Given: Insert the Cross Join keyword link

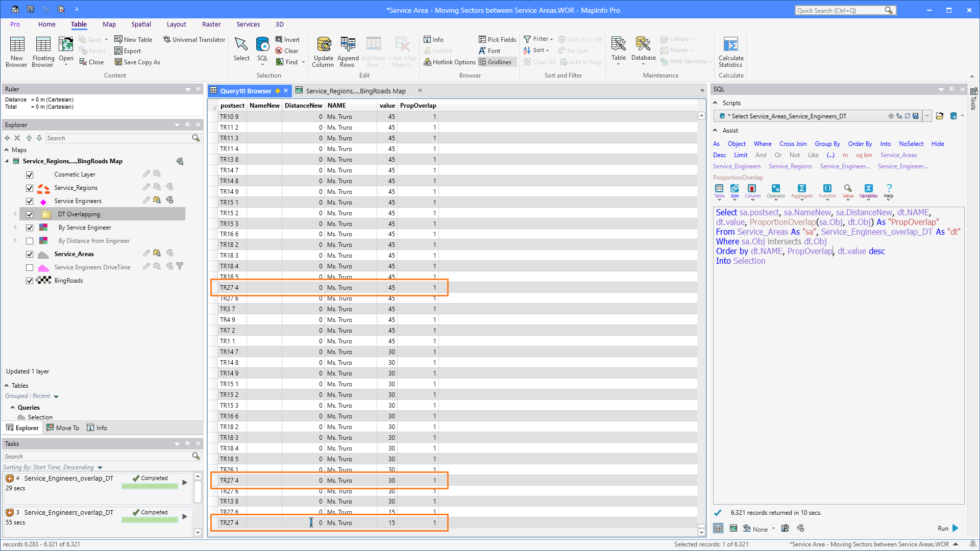Looking at the screenshot, I should (793, 144).
